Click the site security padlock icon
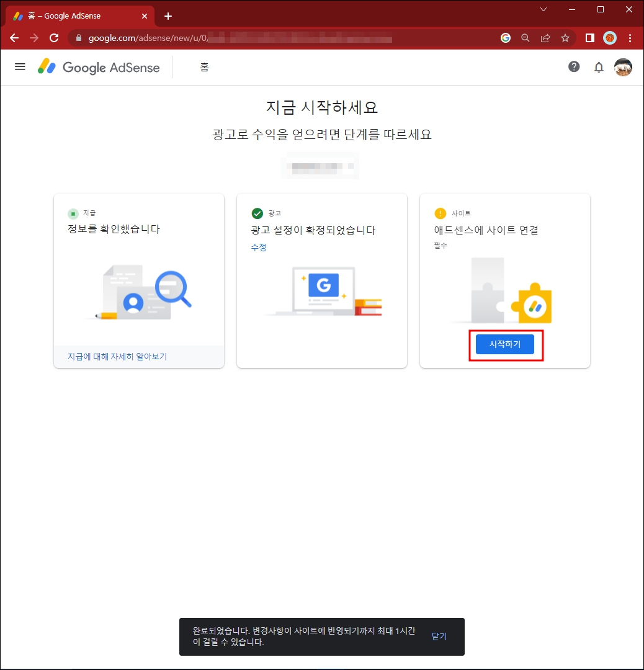This screenshot has height=670, width=644. [x=78, y=38]
